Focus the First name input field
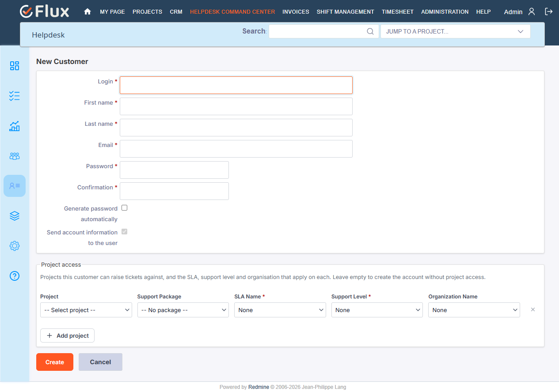559x392 pixels. pyautogui.click(x=236, y=106)
